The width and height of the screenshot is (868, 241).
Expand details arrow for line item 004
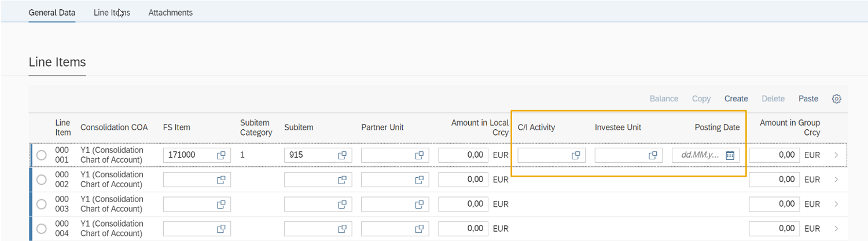click(836, 228)
